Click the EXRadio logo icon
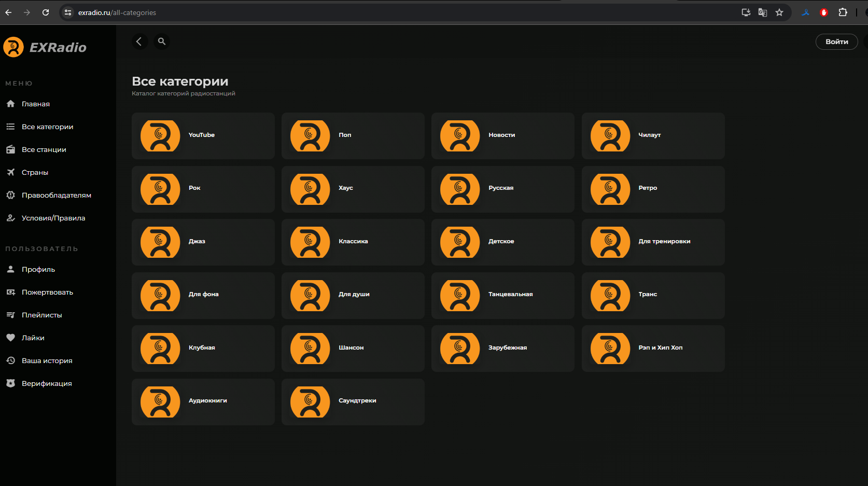 coord(13,47)
